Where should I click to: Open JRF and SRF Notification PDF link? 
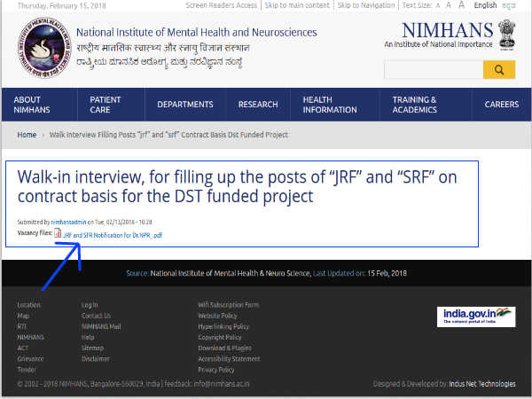113,235
